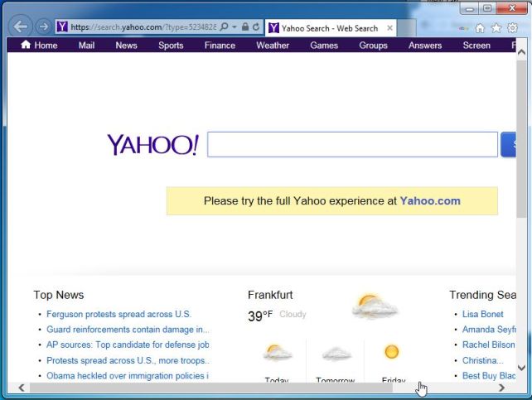The height and width of the screenshot is (400, 532).
Task: Click the horizontal scrollbar right arrow
Action: pos(502,388)
